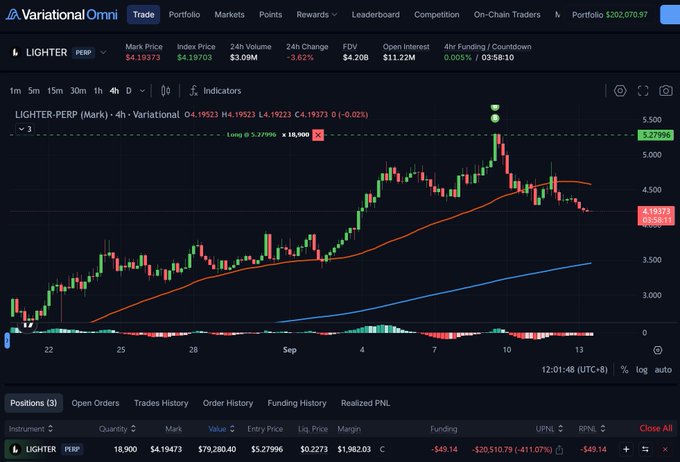Click the Mark Price $4.19373
Screen dimensions: 680x462
coord(143,57)
